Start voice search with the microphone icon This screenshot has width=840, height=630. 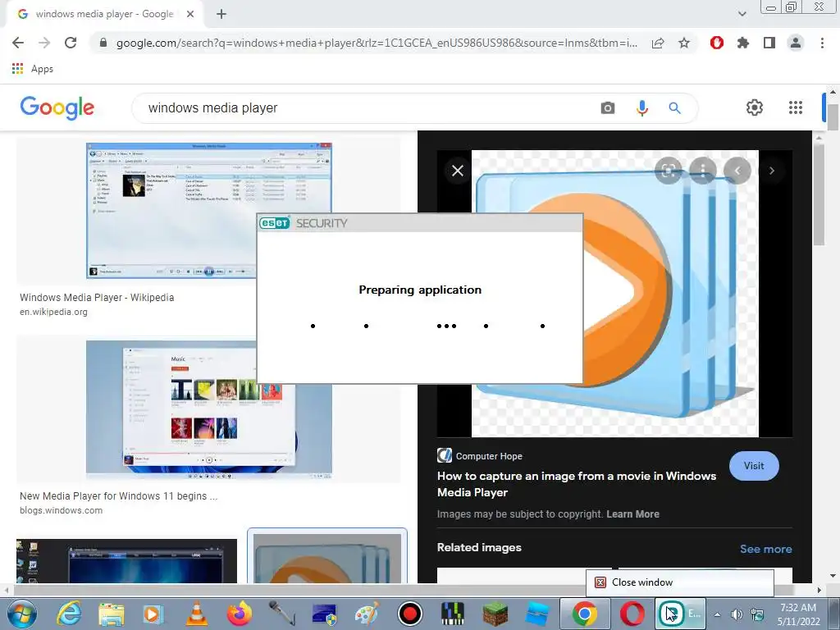click(641, 108)
